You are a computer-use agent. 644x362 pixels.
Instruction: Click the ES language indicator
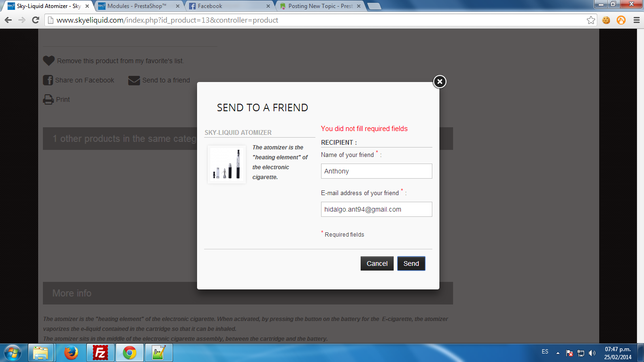[x=545, y=352]
